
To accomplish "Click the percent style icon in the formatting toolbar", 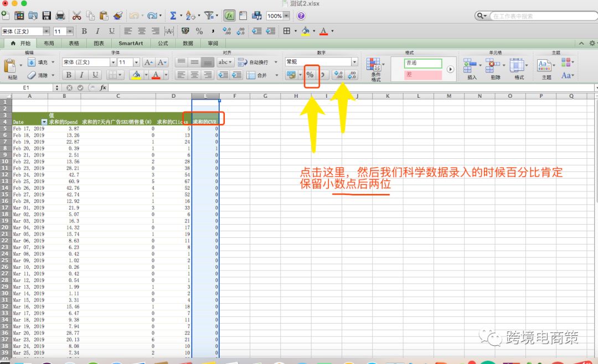I will pos(199,31).
